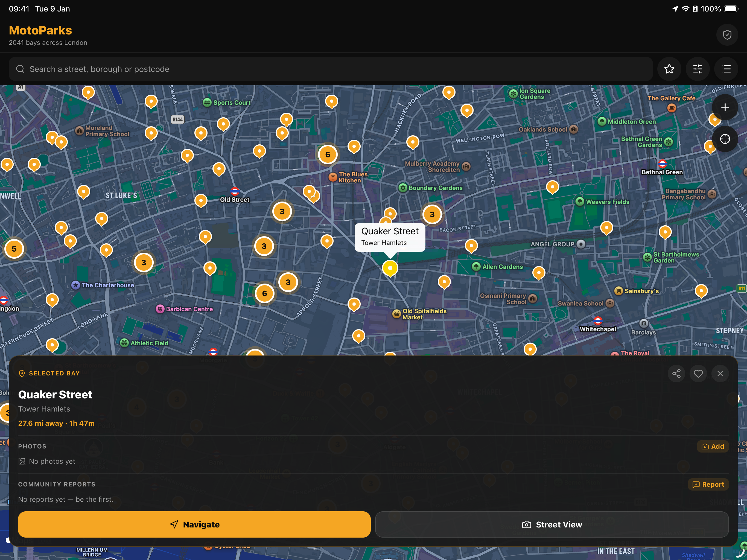Click '27.6 mi away · 1h 47m' distance text
The image size is (747, 560).
(56, 423)
